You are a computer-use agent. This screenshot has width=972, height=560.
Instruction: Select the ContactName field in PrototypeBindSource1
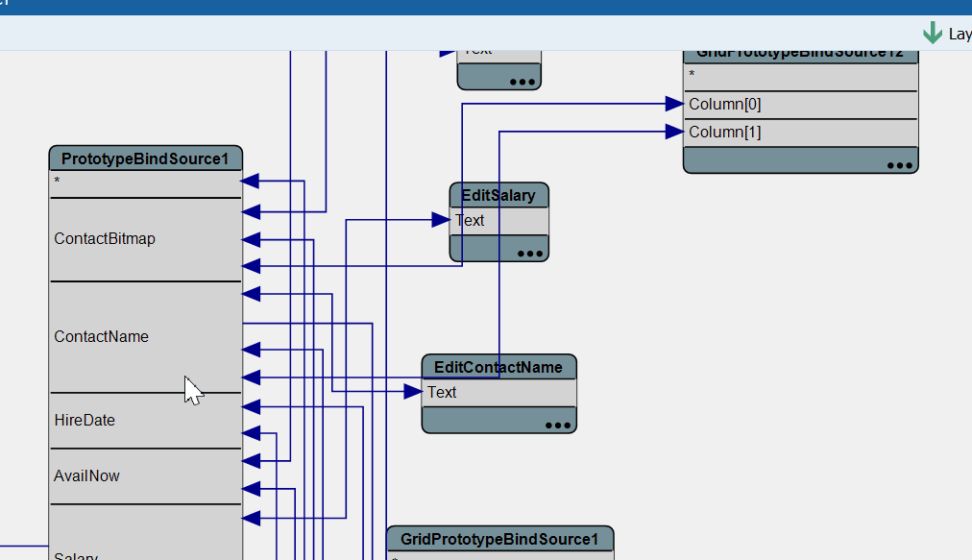coord(102,337)
